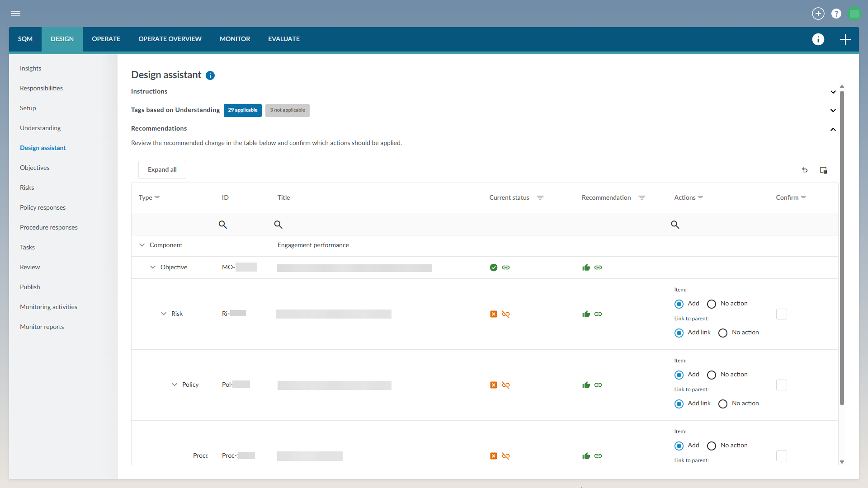Click the scrollbar down arrow

842,462
